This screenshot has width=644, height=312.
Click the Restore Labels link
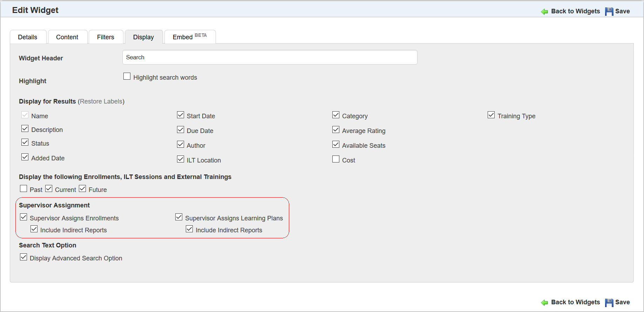[101, 101]
